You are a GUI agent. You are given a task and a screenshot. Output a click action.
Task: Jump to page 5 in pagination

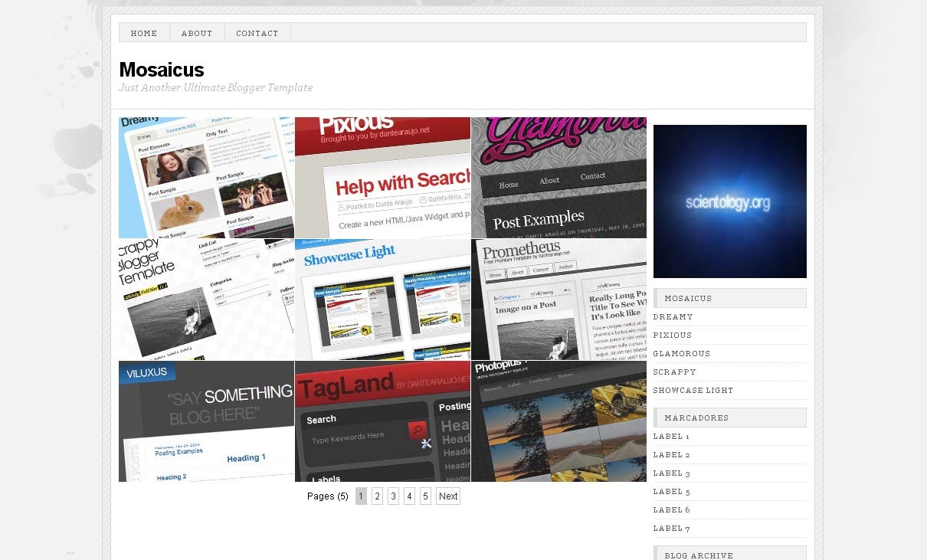(x=425, y=496)
